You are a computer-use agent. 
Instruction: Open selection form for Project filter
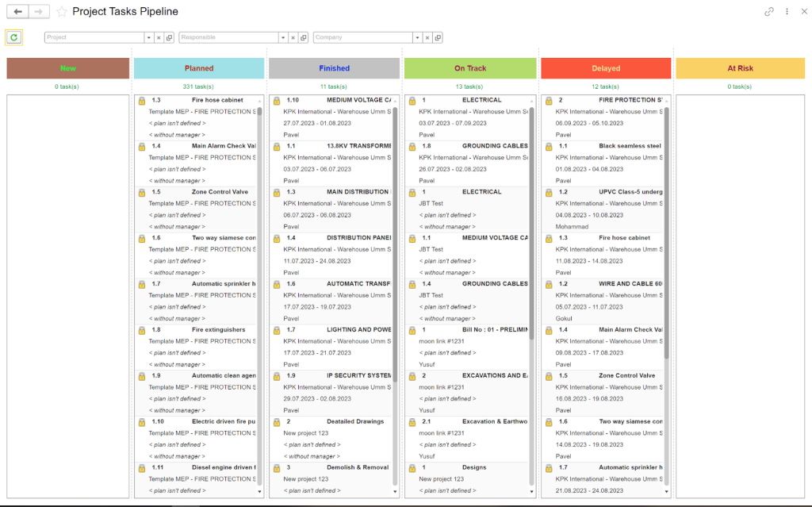tap(169, 37)
